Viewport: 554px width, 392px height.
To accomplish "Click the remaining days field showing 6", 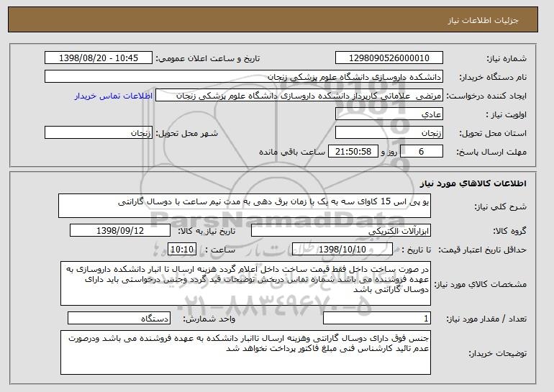I will [422, 152].
